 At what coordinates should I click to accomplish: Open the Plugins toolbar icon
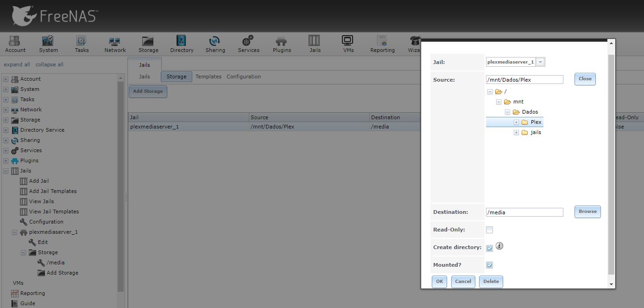coord(282,44)
